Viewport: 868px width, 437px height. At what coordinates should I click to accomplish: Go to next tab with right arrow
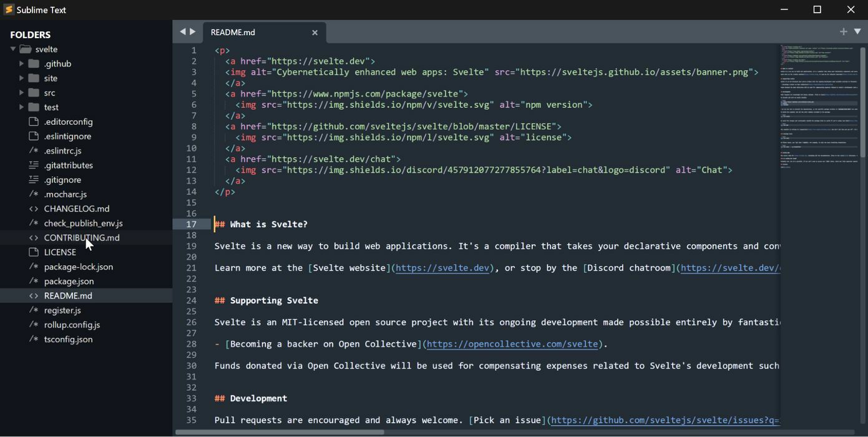(193, 31)
